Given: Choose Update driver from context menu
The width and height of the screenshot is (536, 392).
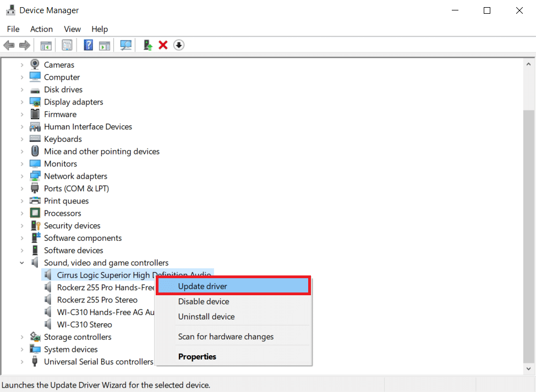Looking at the screenshot, I should click(x=203, y=286).
